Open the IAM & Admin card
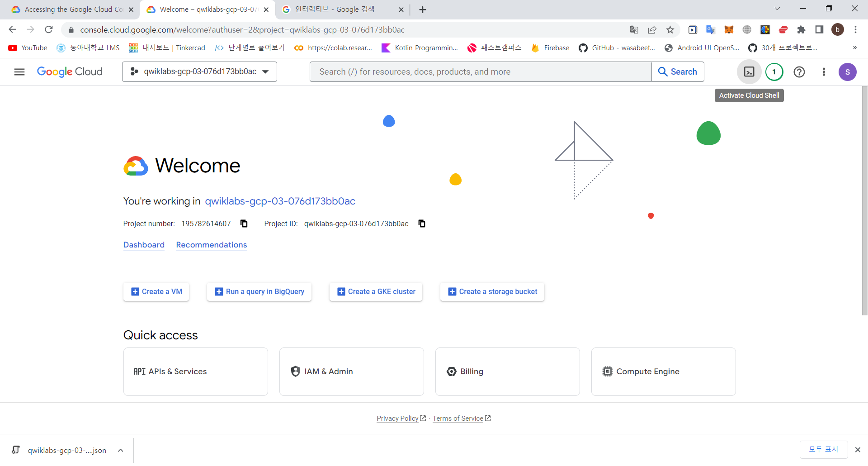Image resolution: width=868 pixels, height=466 pixels. [352, 371]
